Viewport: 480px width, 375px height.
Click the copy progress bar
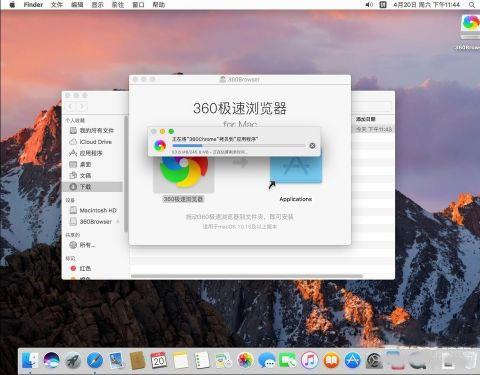(239, 146)
